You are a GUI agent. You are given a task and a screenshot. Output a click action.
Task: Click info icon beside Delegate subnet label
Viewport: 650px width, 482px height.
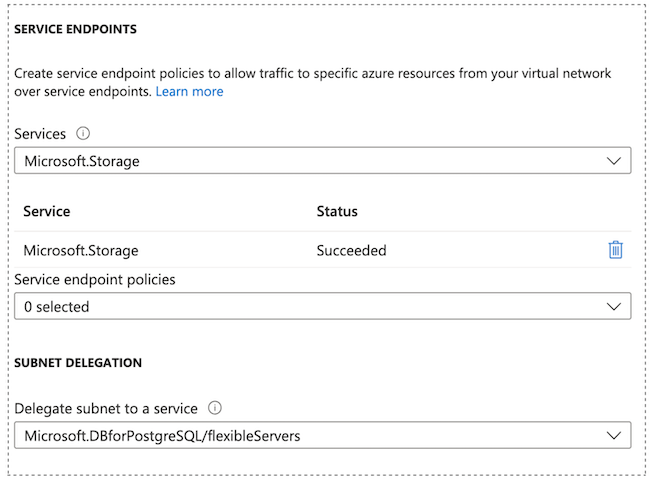216,407
